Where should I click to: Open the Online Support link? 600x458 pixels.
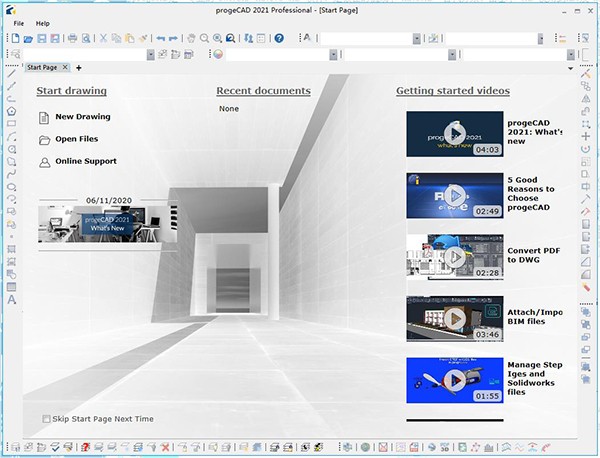(85, 161)
